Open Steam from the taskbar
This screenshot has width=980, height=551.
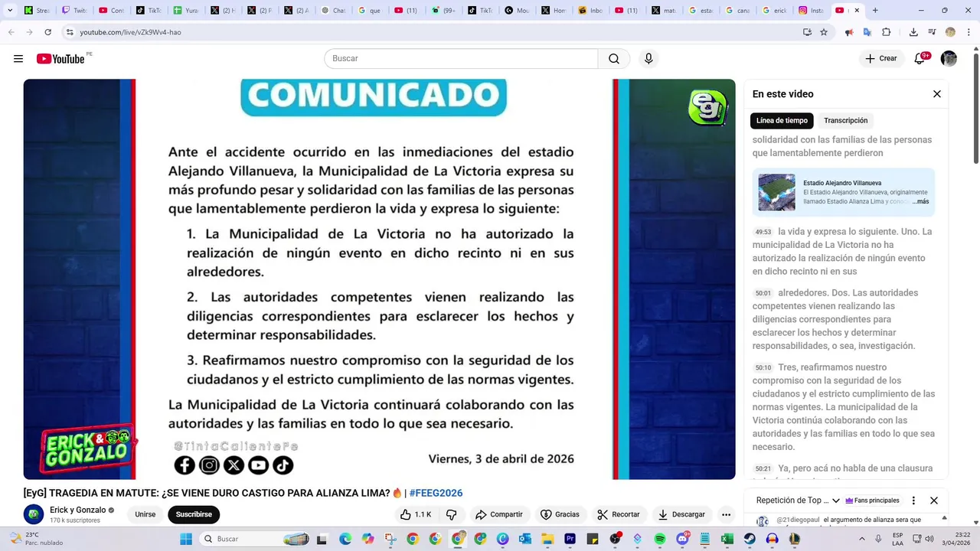point(750,539)
